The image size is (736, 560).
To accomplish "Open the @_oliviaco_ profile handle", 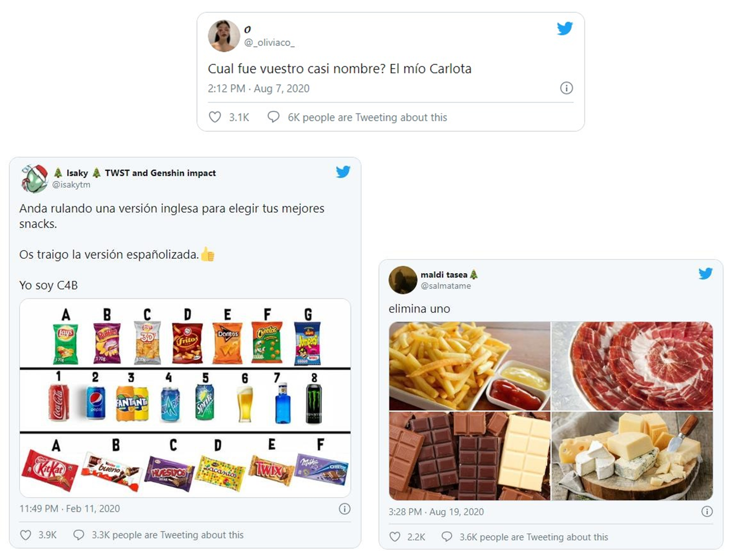I will (269, 43).
